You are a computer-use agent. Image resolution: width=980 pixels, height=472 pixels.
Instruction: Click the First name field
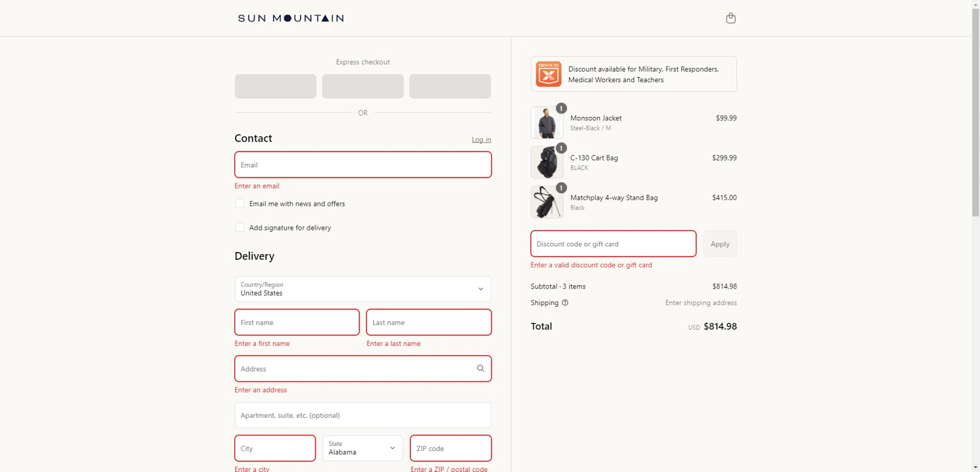297,323
